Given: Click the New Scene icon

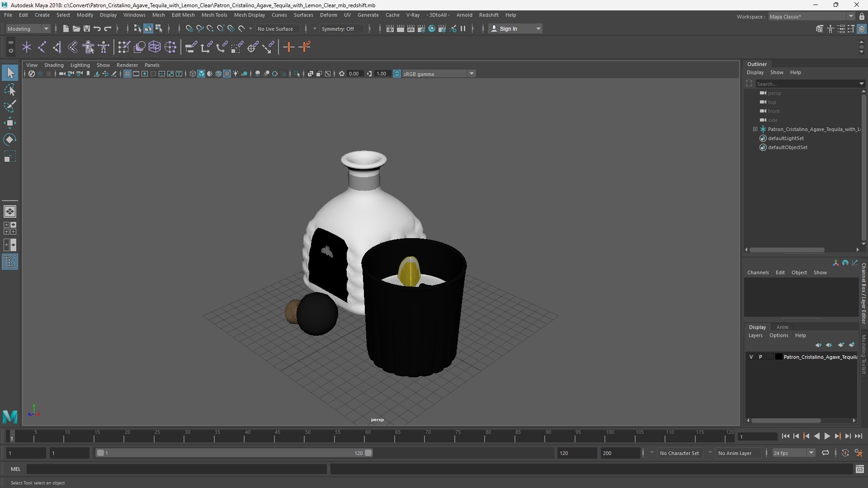Looking at the screenshot, I should [x=66, y=28].
